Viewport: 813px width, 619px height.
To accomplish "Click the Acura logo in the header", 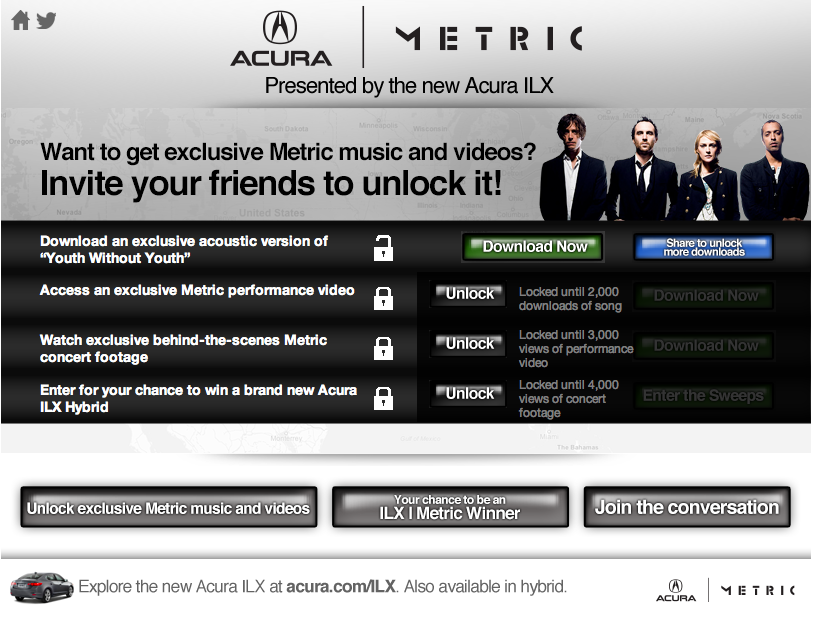I will tap(281, 39).
